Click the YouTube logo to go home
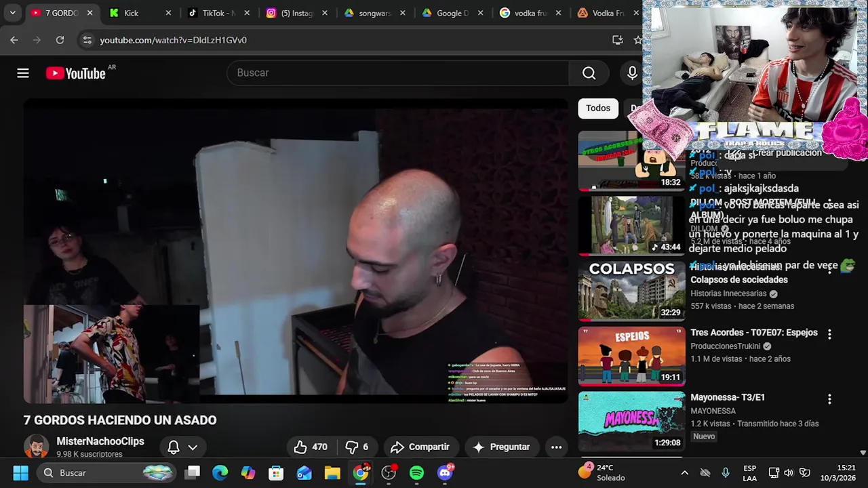Screen dimensions: 868x488 pos(75,73)
